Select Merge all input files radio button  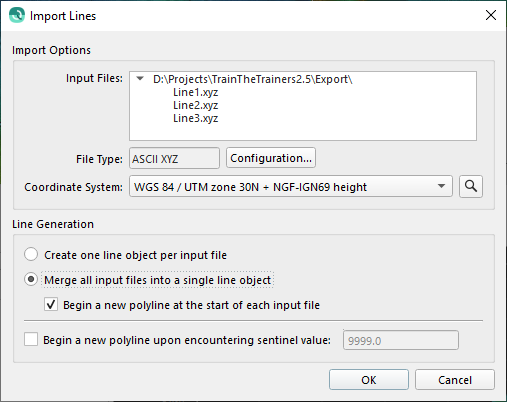(31, 279)
